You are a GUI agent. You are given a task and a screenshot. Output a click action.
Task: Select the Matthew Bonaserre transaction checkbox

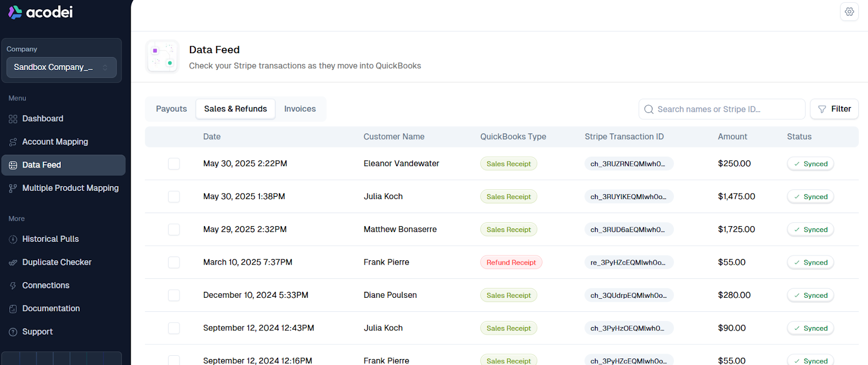coord(174,229)
